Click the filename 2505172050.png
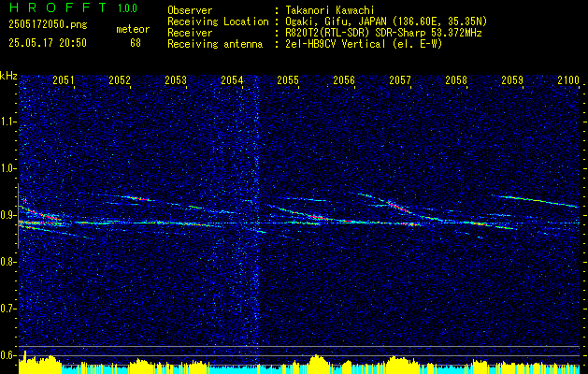This screenshot has height=374, width=588. (48, 25)
